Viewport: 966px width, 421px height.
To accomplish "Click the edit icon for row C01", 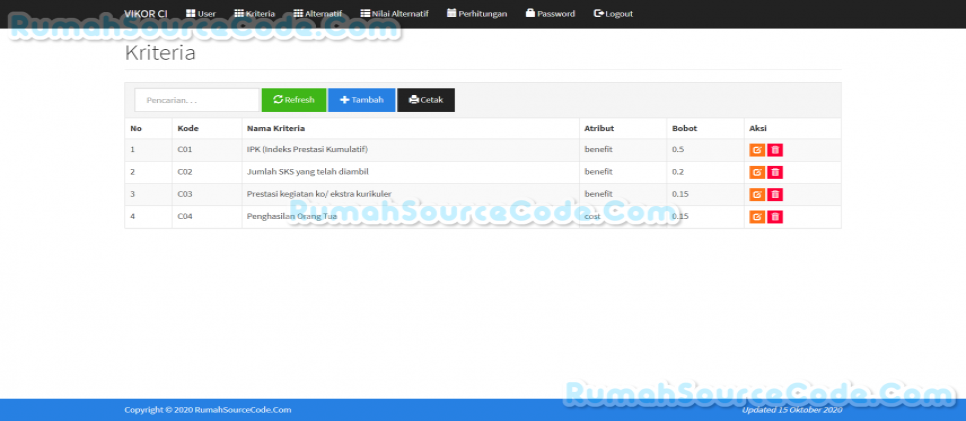I will pos(757,150).
